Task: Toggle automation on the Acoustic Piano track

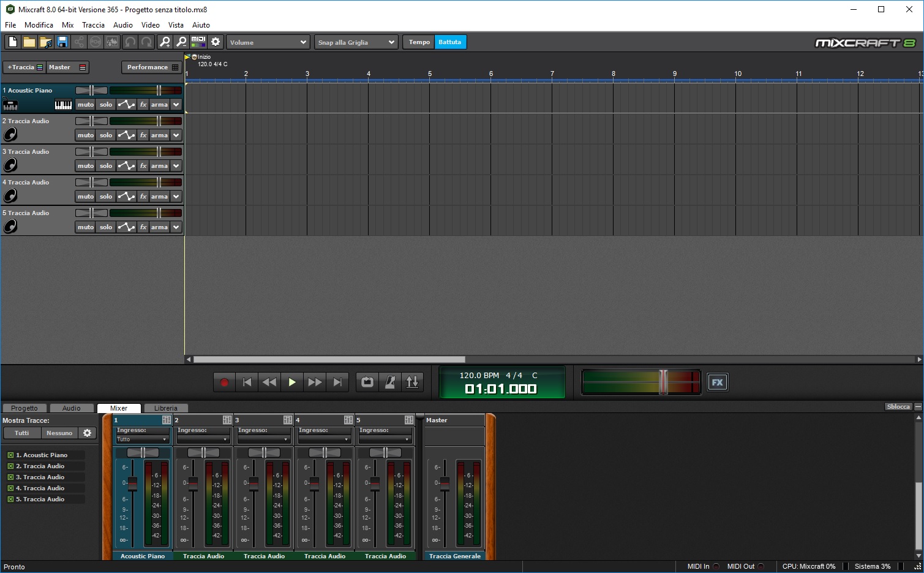Action: point(126,105)
